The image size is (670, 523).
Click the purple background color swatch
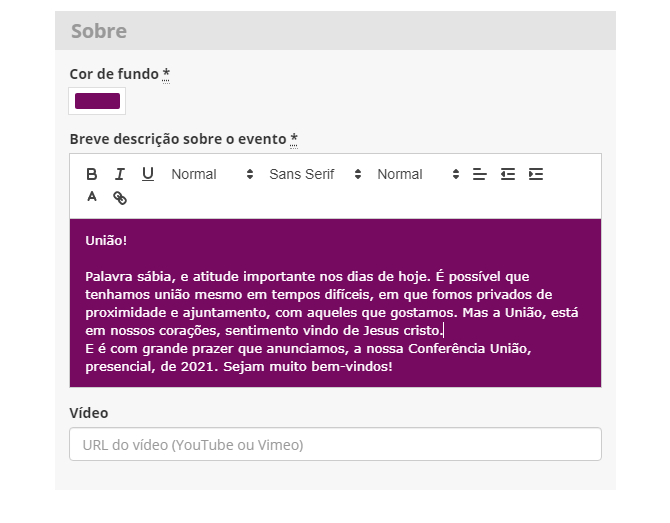point(97,101)
